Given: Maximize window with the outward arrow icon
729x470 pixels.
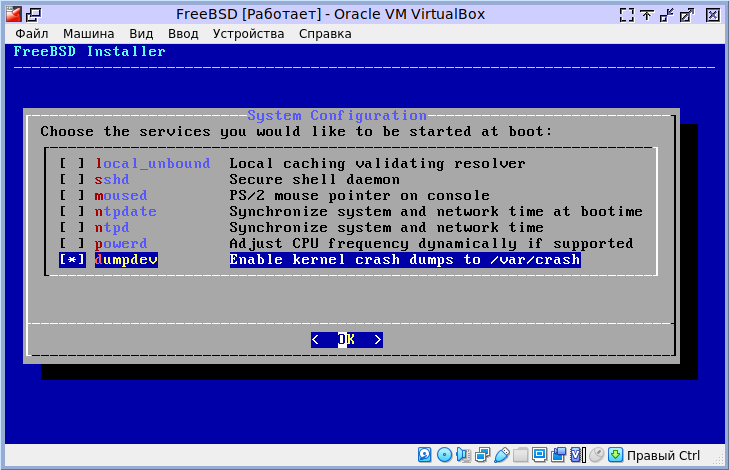Looking at the screenshot, I should click(687, 15).
